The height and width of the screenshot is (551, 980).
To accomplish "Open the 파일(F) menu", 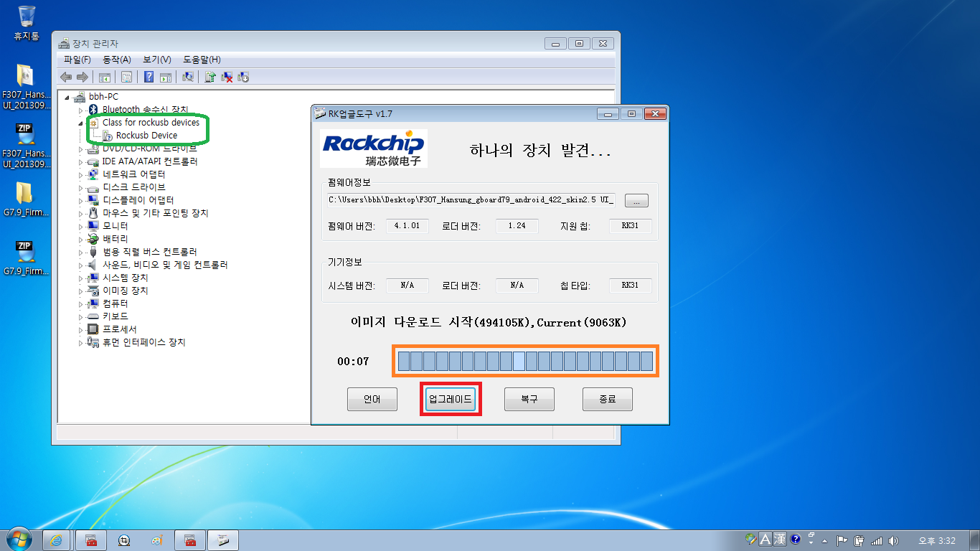I will [x=77, y=60].
